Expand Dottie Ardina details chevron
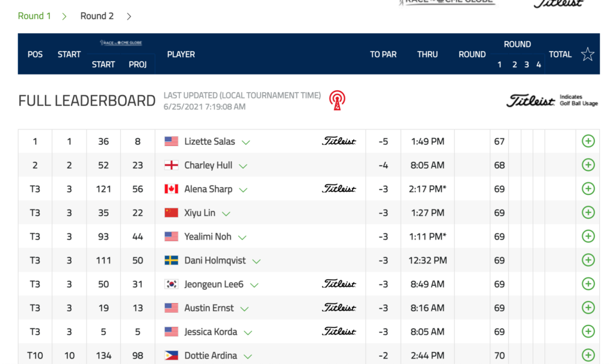The width and height of the screenshot is (616, 364). pos(247,357)
